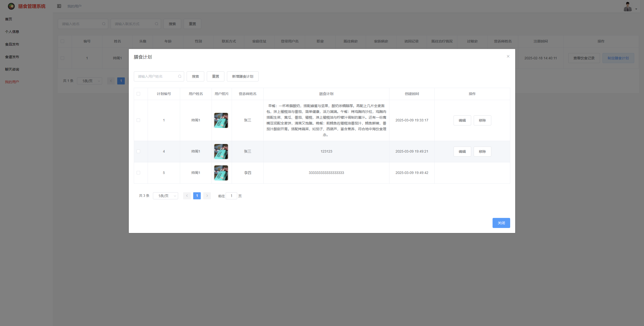Go to next page arrow in dialog
The height and width of the screenshot is (326, 644).
coord(207,196)
